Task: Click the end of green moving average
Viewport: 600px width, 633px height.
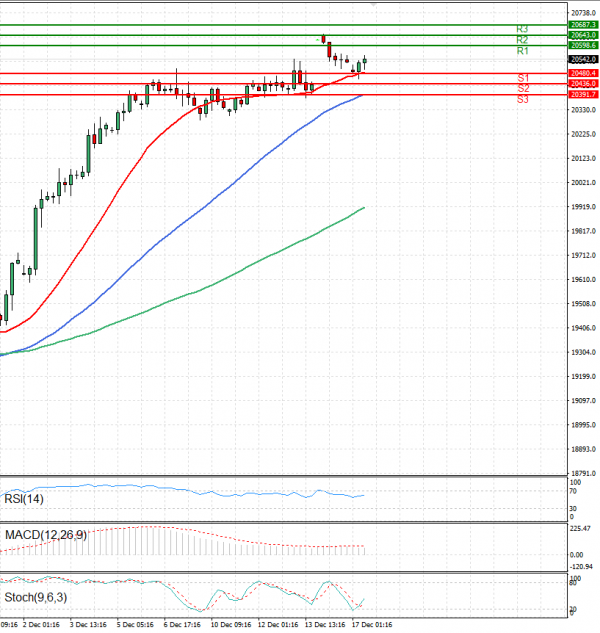Action: pyautogui.click(x=364, y=208)
